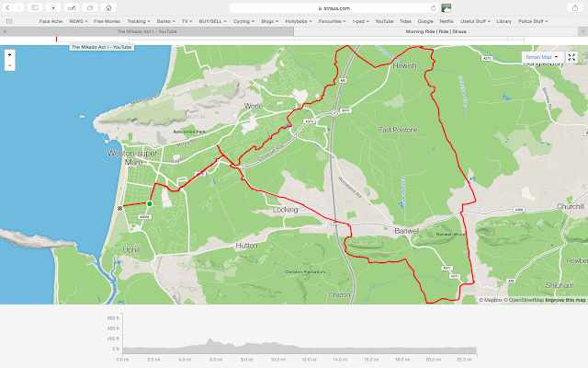Zoom in on the map
This screenshot has width=588, height=368.
coord(10,55)
